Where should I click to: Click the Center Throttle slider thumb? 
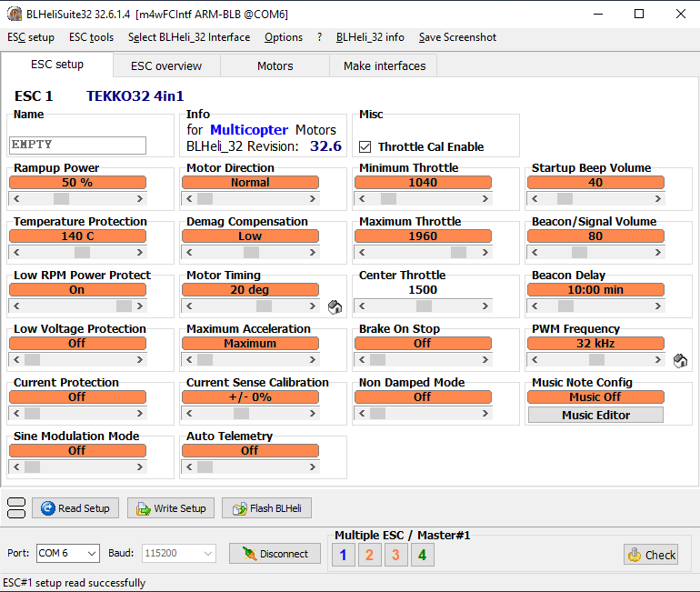coord(424,306)
